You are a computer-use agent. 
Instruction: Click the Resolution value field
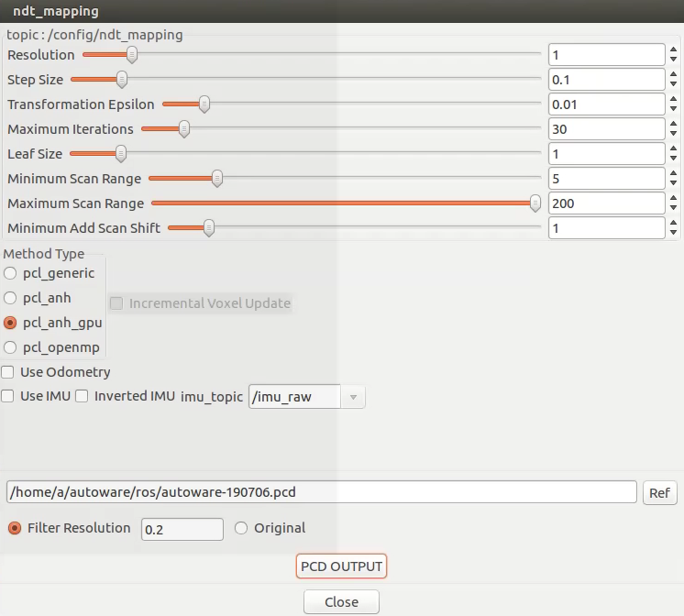point(607,55)
